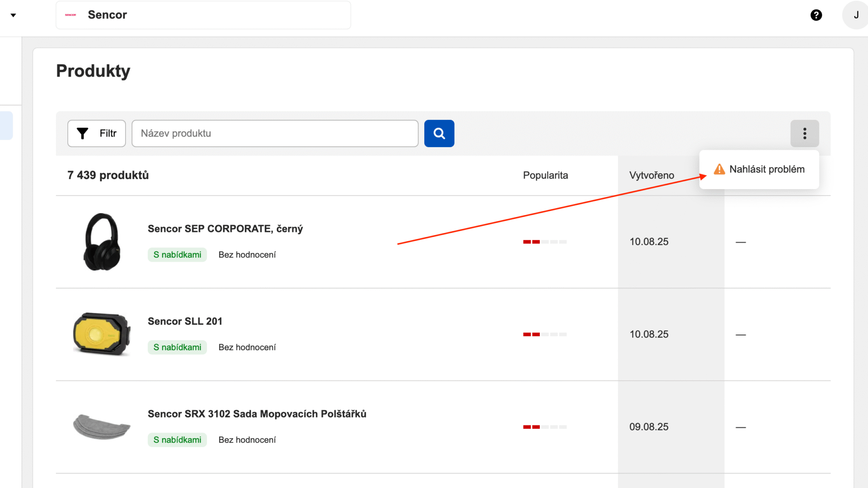Open Sencor SRX 3102 Sada Mopovacích Polštářků

[257, 414]
